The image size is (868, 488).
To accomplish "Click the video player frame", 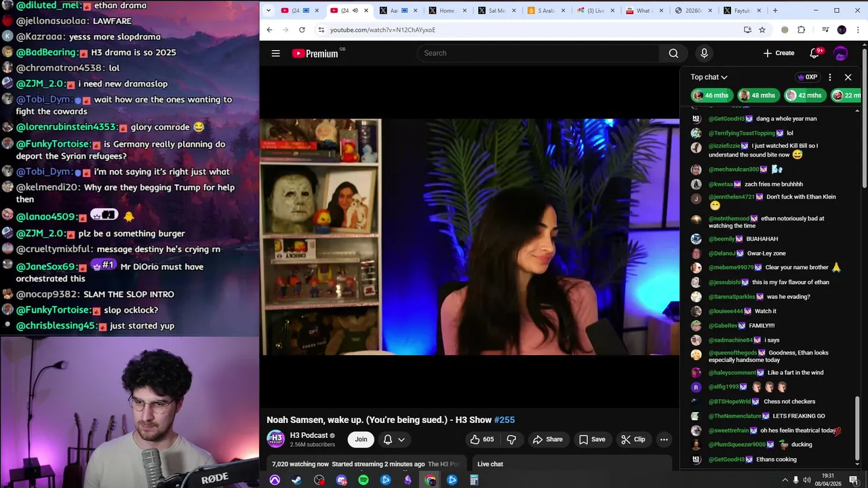I will point(470,237).
